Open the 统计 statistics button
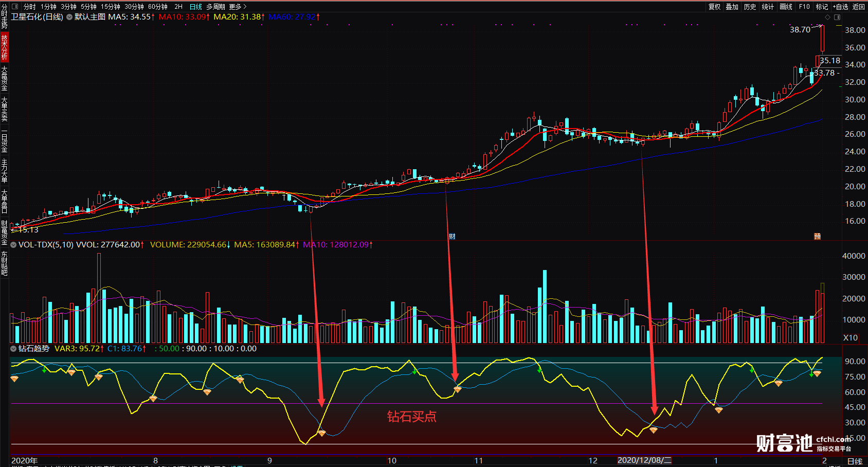Image resolution: width=868 pixels, height=467 pixels. [x=768, y=7]
